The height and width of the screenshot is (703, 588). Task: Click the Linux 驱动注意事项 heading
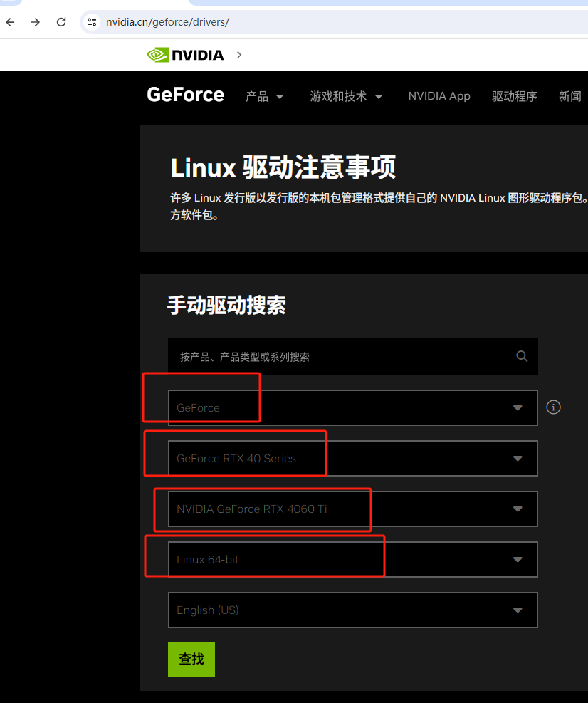point(283,167)
